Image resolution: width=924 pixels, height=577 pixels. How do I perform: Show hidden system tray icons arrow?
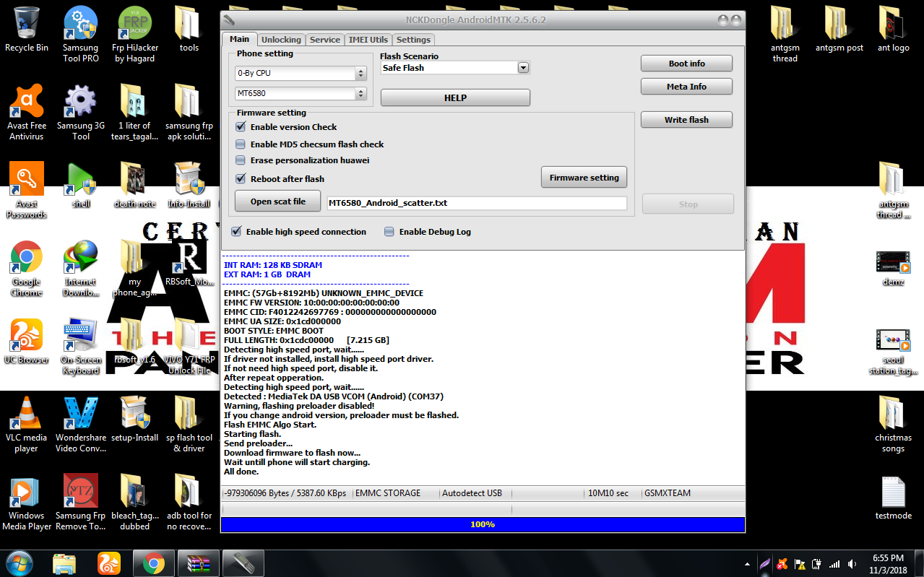click(x=747, y=564)
